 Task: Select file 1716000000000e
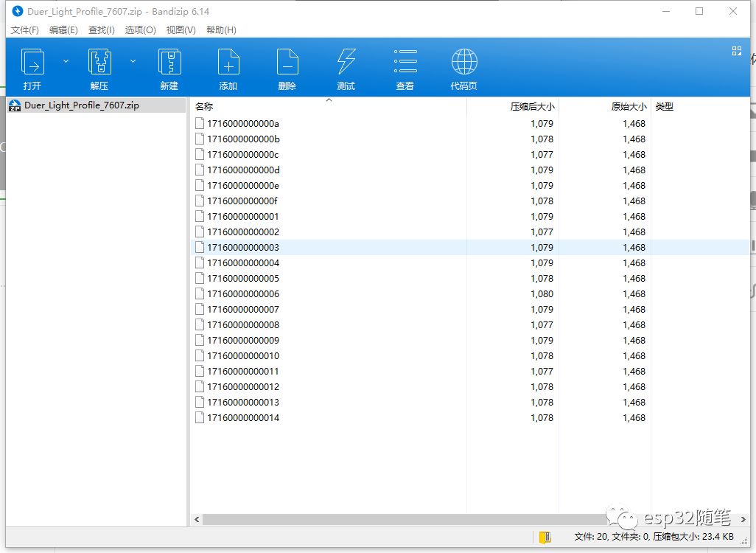(242, 185)
